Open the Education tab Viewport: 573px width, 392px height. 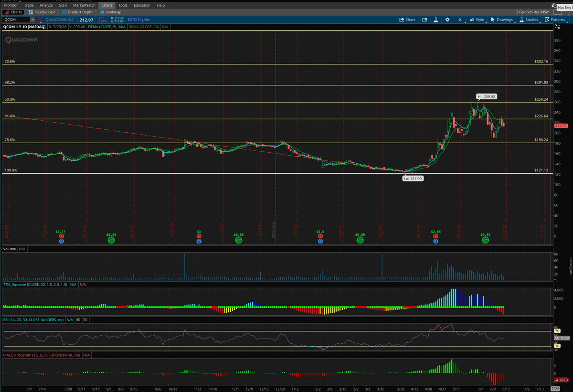point(142,5)
